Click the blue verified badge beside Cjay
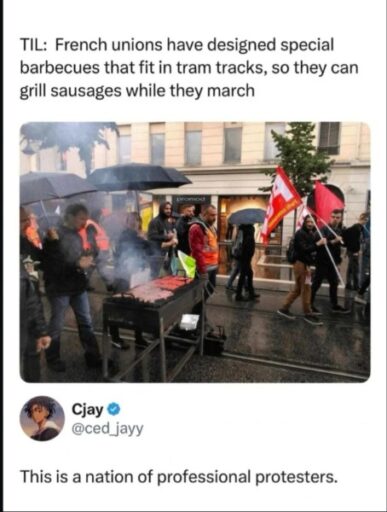This screenshot has height=512, width=387. pos(114,410)
